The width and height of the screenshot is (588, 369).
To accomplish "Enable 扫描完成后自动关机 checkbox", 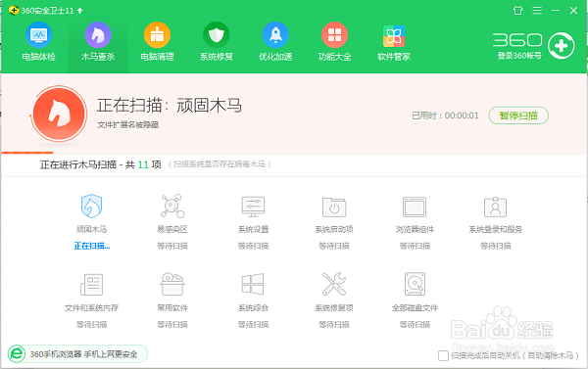I will (x=443, y=355).
